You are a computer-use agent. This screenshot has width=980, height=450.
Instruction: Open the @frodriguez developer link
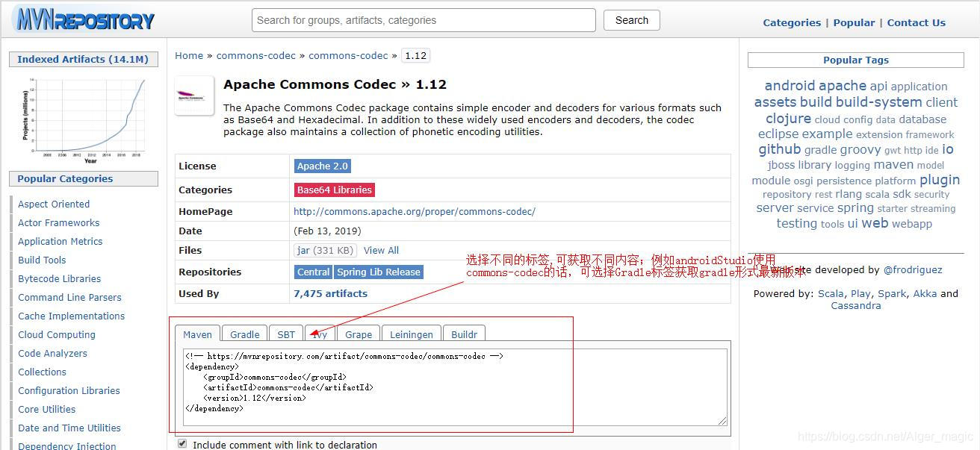click(913, 270)
